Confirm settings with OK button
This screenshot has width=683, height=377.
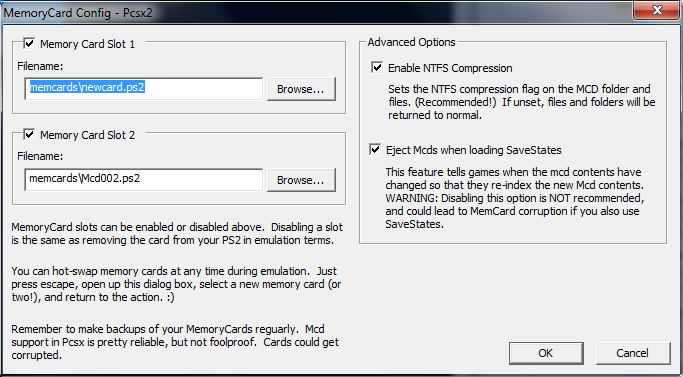pos(546,353)
